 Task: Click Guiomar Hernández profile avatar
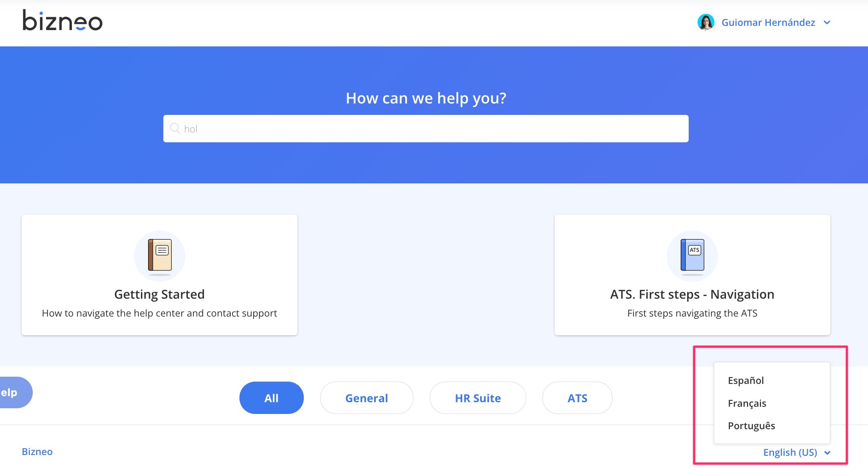coord(705,22)
